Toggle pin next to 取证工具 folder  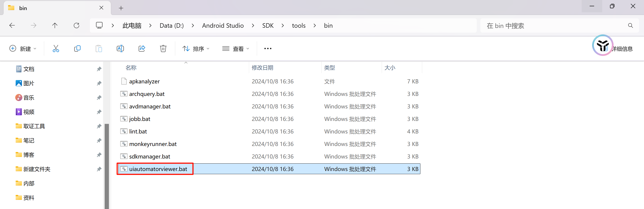[x=99, y=126]
